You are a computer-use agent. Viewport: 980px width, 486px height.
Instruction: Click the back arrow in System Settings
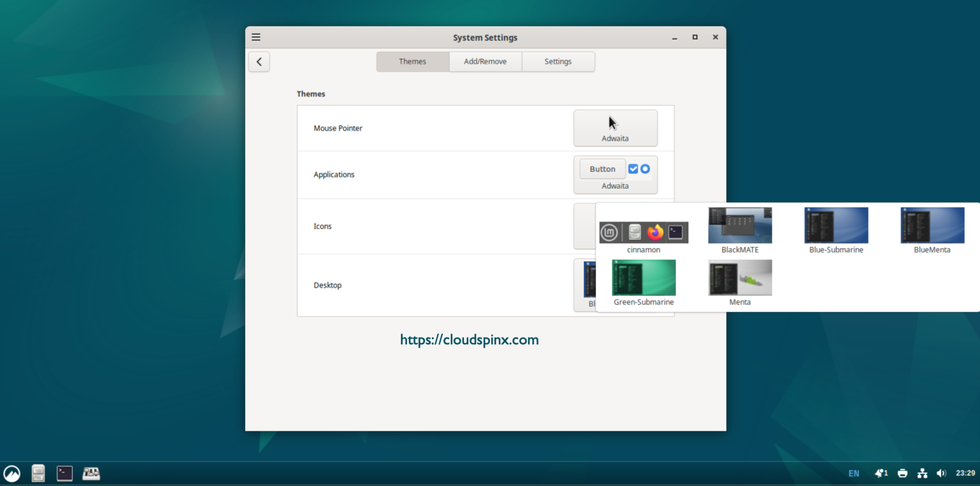259,61
